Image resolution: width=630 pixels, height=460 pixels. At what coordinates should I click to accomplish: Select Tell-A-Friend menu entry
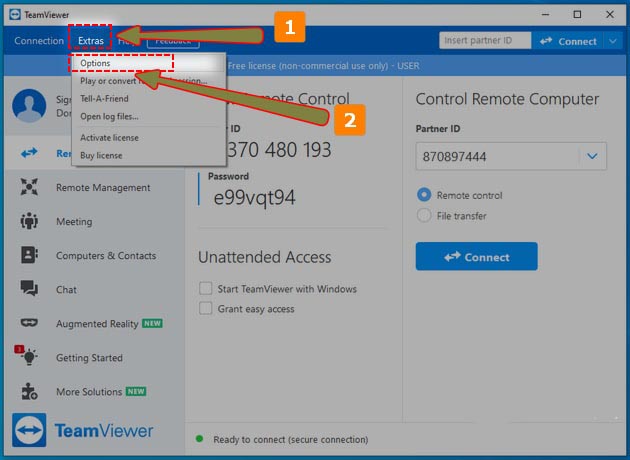pos(104,98)
